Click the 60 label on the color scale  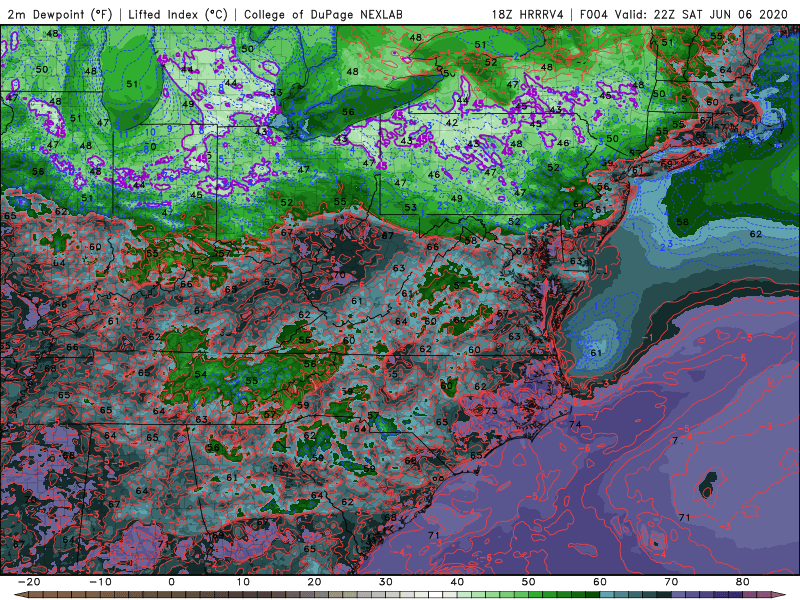pos(600,582)
